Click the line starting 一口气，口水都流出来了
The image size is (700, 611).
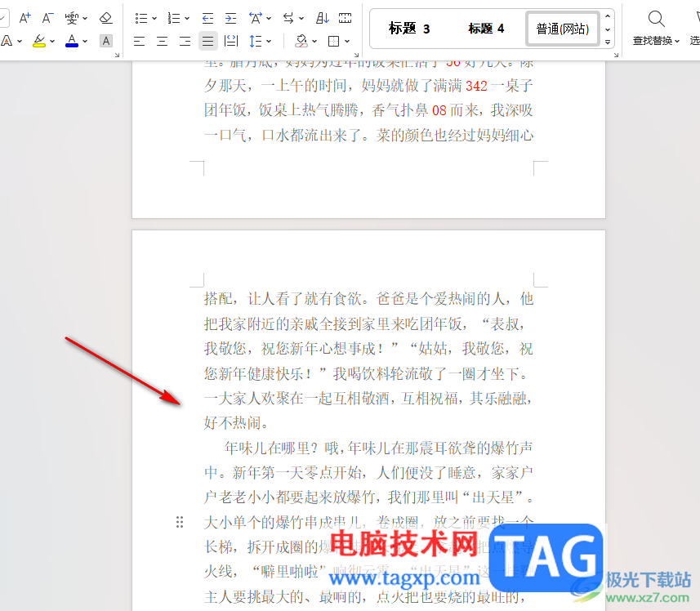368,136
